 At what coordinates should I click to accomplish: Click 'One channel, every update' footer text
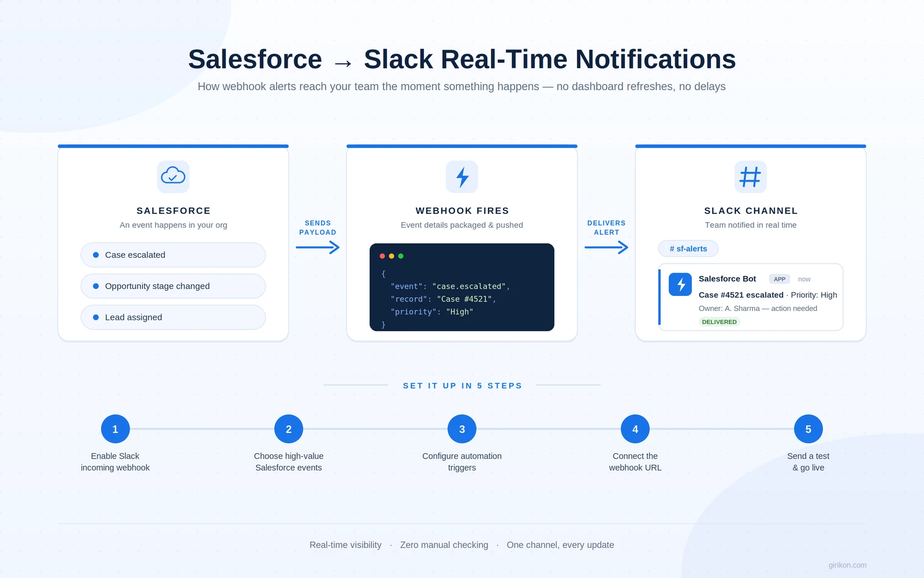pos(560,545)
